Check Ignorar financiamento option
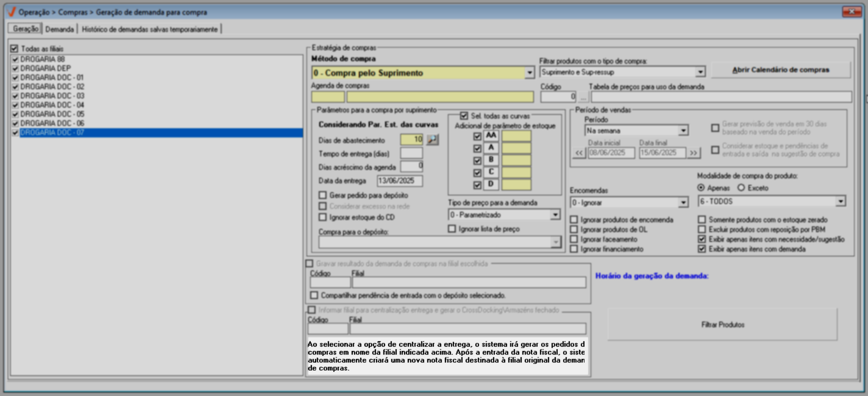This screenshot has height=396, width=868. coord(574,249)
